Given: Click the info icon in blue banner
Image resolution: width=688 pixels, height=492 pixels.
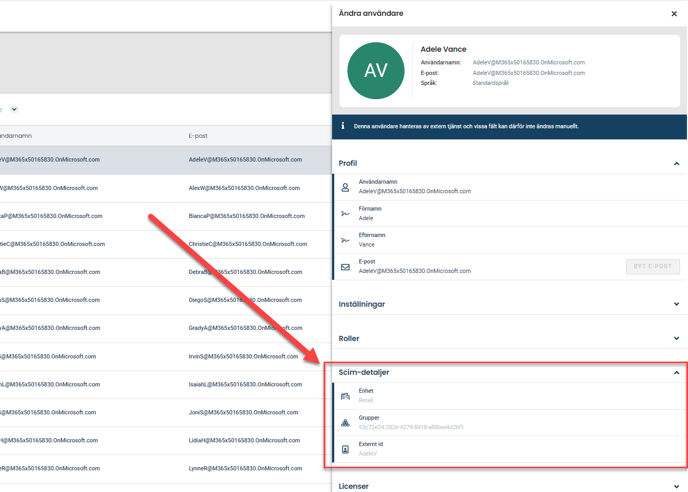Looking at the screenshot, I should coord(343,126).
